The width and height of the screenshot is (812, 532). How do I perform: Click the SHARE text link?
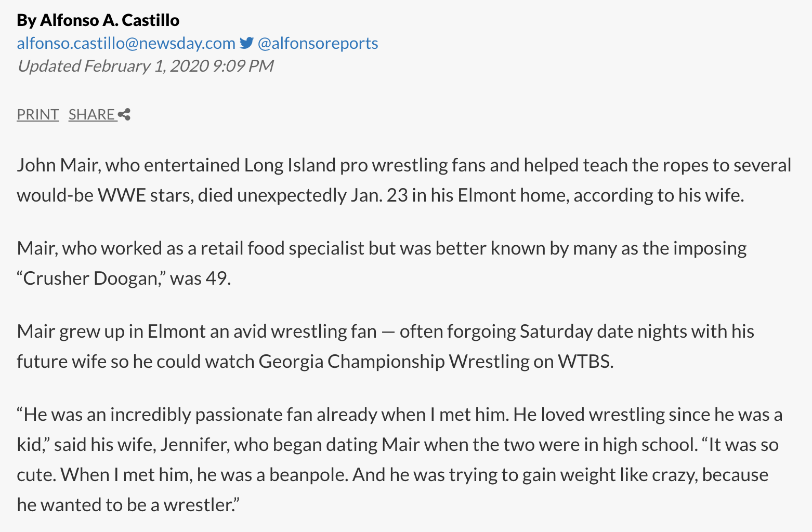coord(91,114)
